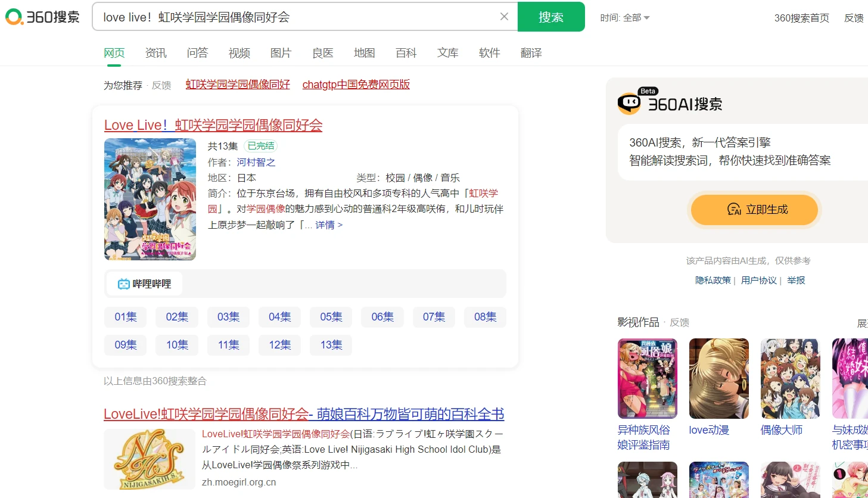Play episode 10集
Screen dimensions: 868x498
point(177,345)
